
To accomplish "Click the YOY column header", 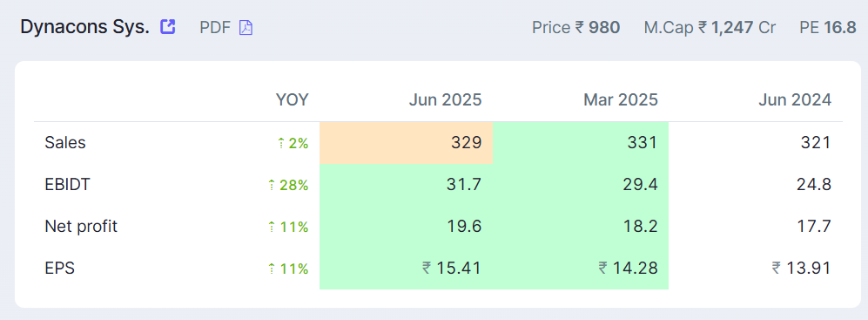I will point(293,99).
